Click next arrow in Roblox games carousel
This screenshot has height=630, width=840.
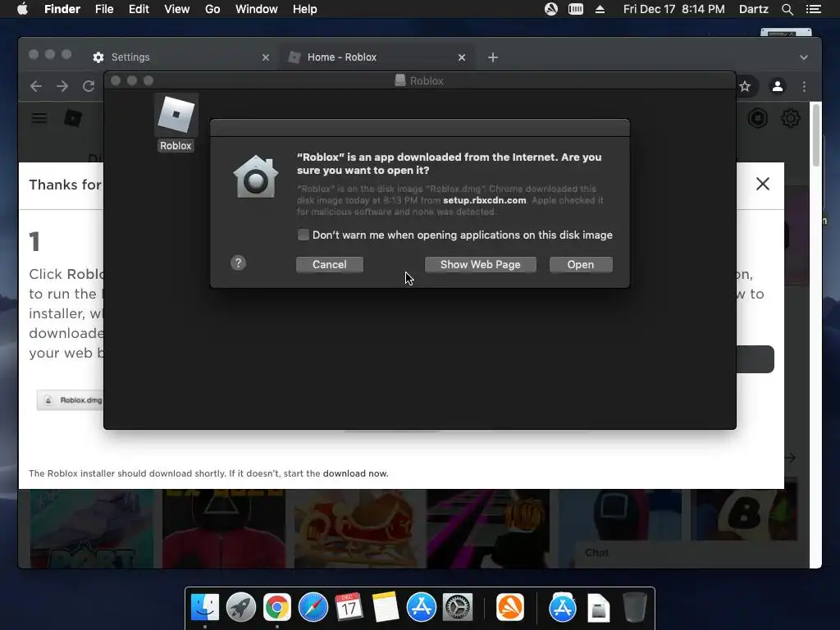pyautogui.click(x=790, y=458)
